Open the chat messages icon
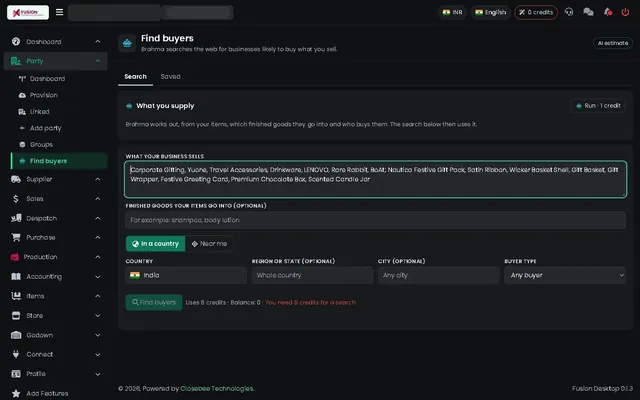 click(588, 12)
